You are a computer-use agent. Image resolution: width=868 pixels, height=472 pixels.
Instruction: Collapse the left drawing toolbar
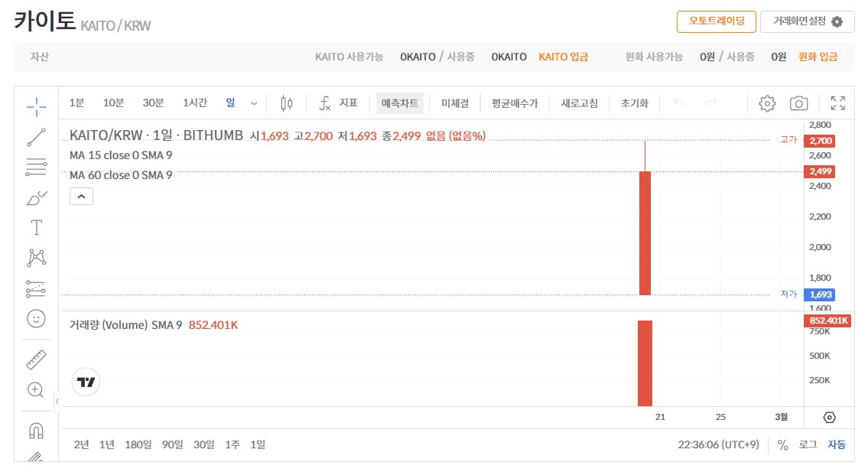pos(57,401)
